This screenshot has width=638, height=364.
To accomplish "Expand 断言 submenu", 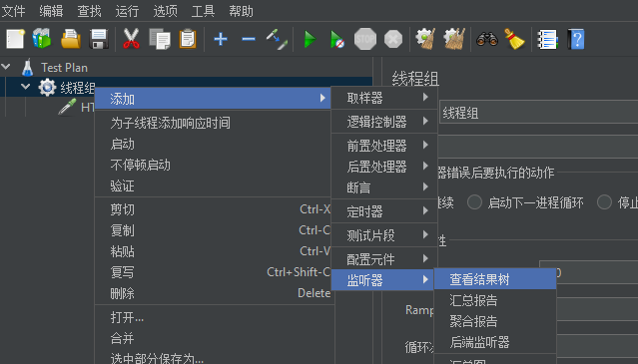I will tap(384, 187).
